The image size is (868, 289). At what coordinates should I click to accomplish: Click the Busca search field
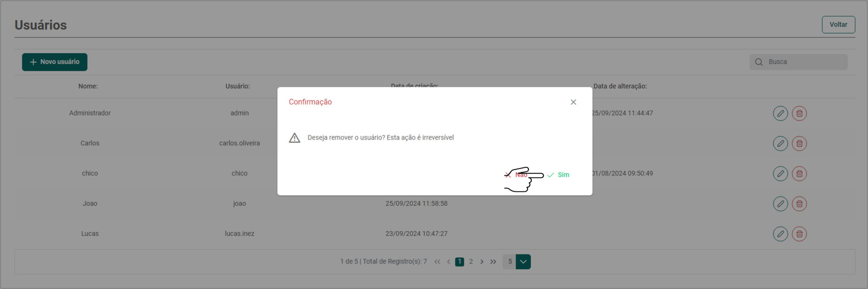coord(804,62)
